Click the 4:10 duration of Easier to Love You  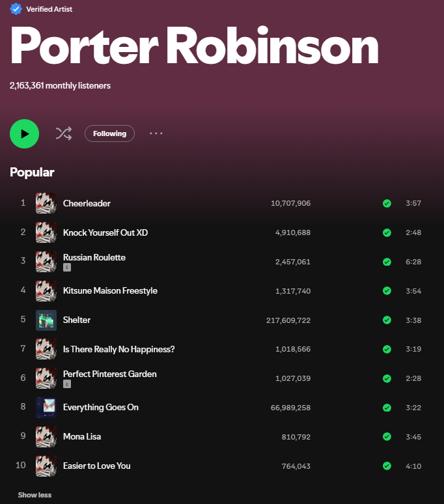point(413,466)
